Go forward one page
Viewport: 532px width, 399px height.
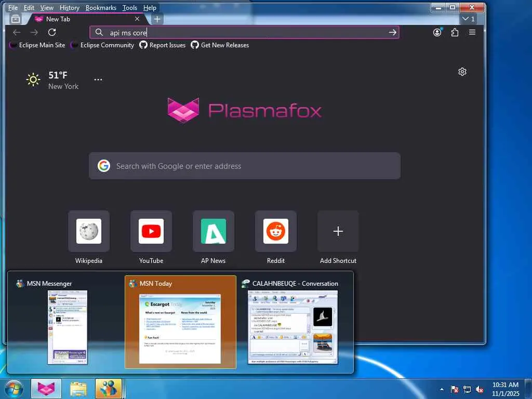(x=34, y=32)
